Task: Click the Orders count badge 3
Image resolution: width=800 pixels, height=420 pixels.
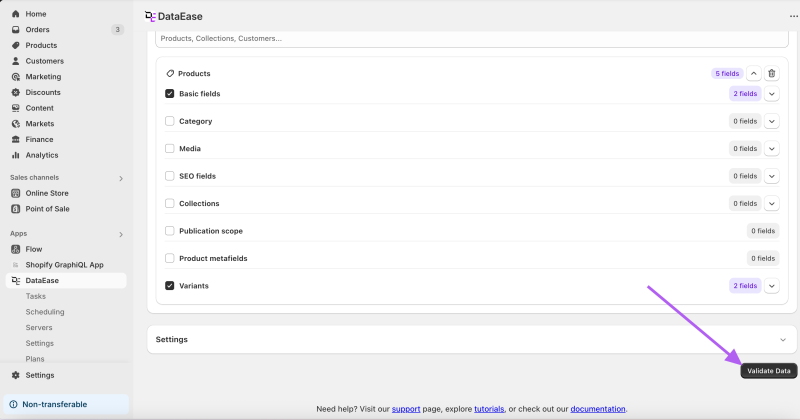Action: [117, 30]
